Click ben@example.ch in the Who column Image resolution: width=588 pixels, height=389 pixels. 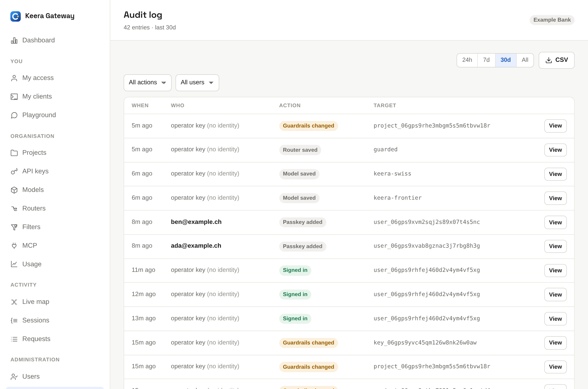tap(196, 222)
